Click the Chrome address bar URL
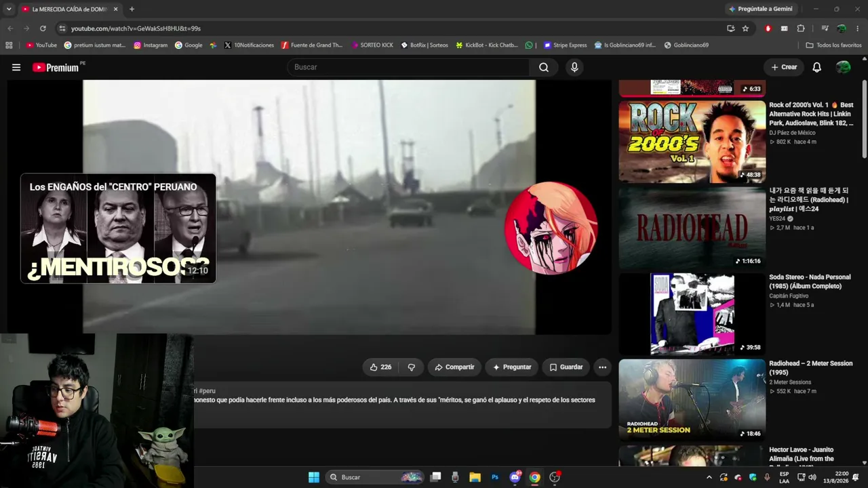Viewport: 868px width, 488px height. [x=136, y=28]
